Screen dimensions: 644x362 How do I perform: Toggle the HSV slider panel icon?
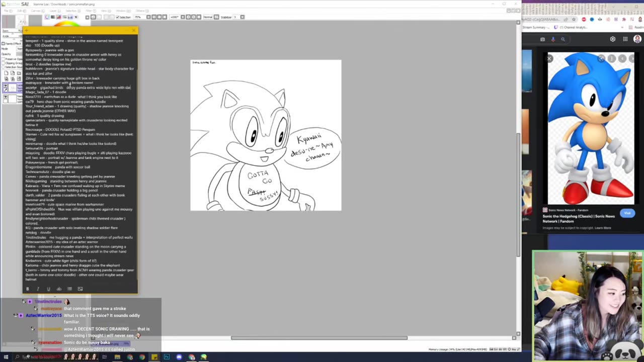point(58,17)
